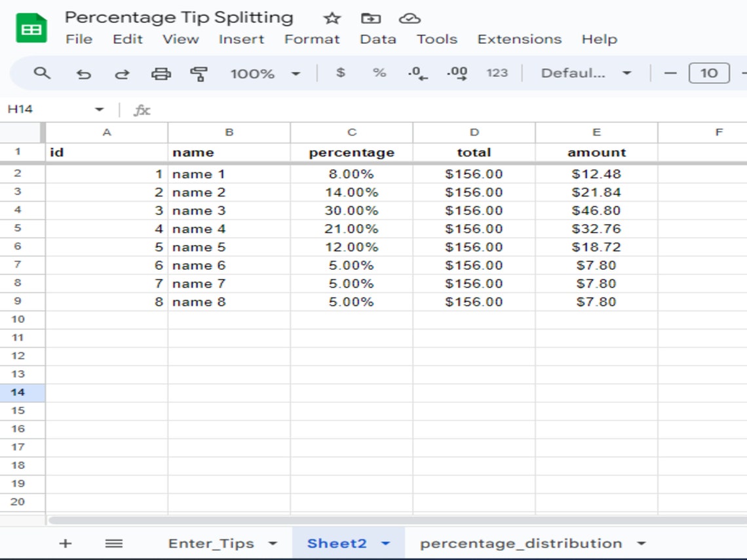Open the all sheets list
Viewport: 747px width, 560px height.
point(114,543)
